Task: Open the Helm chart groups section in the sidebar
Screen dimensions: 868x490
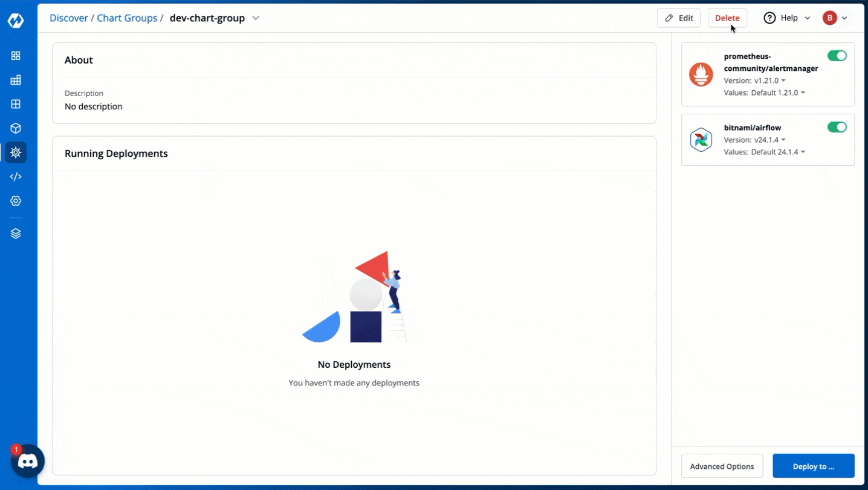Action: tap(16, 152)
